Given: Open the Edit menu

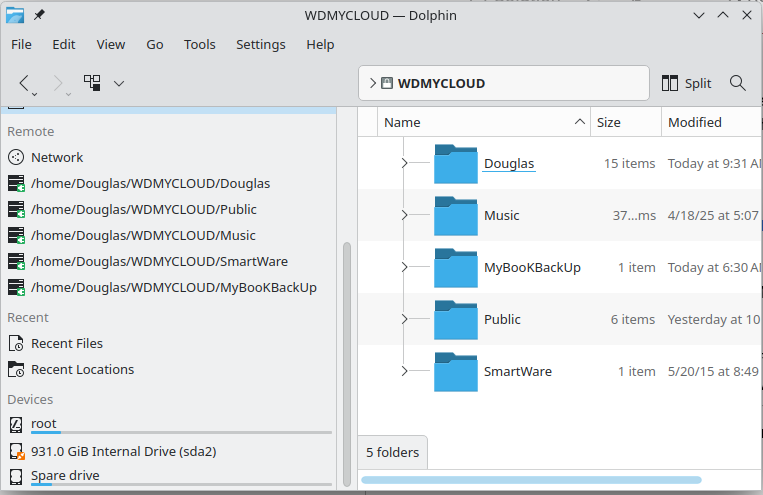Looking at the screenshot, I should pos(64,44).
